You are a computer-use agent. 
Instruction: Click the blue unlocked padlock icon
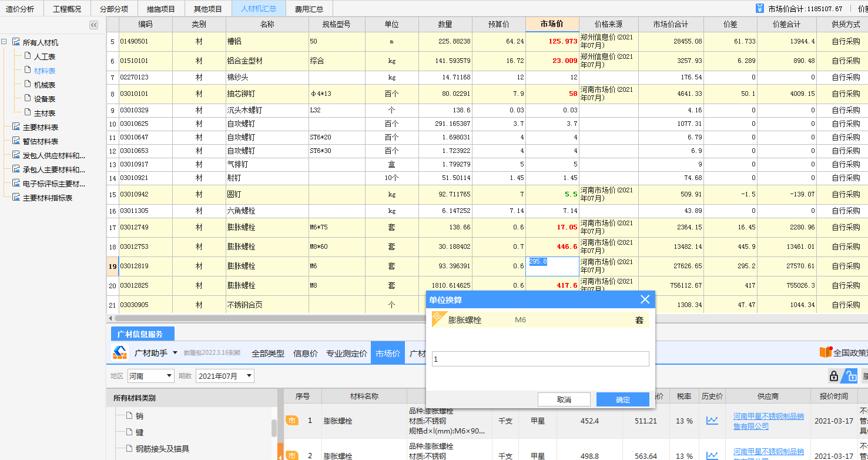851,376
